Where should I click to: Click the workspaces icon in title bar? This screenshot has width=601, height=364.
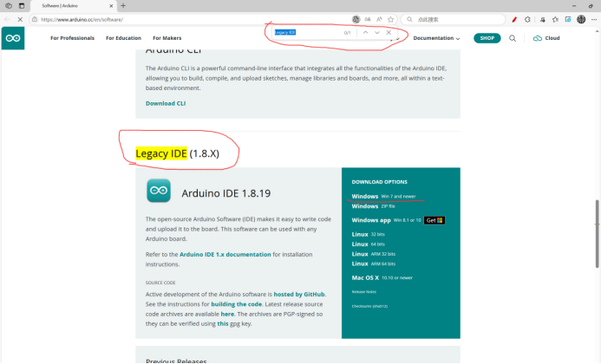click(9, 6)
